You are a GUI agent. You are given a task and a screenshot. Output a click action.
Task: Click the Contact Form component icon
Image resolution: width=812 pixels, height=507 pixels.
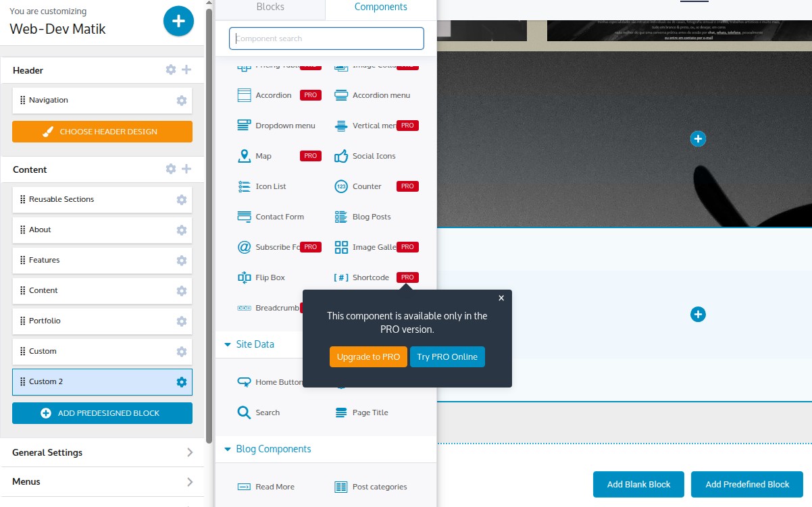click(244, 217)
